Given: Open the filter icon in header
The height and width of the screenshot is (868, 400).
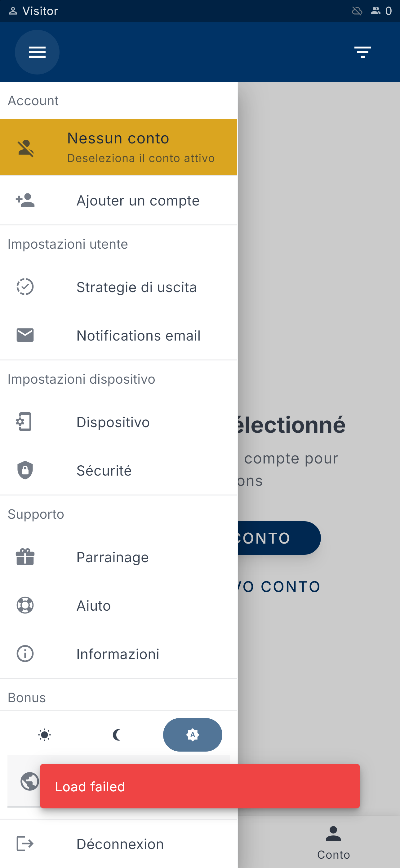Looking at the screenshot, I should click(362, 52).
